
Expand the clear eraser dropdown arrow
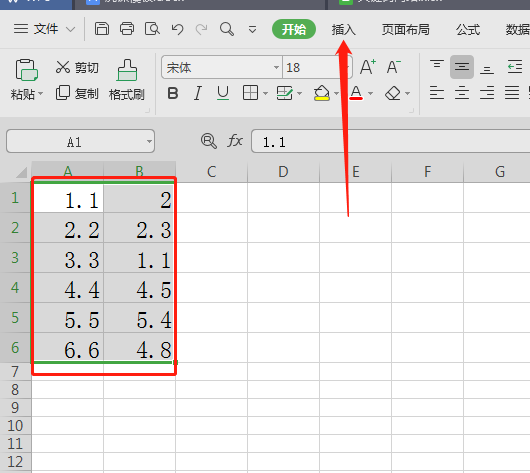[x=408, y=93]
